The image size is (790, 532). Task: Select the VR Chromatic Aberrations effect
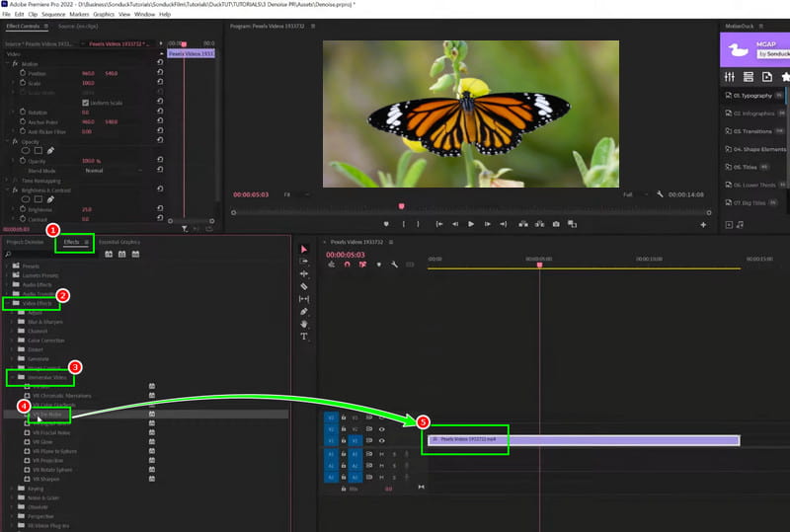[x=62, y=396]
